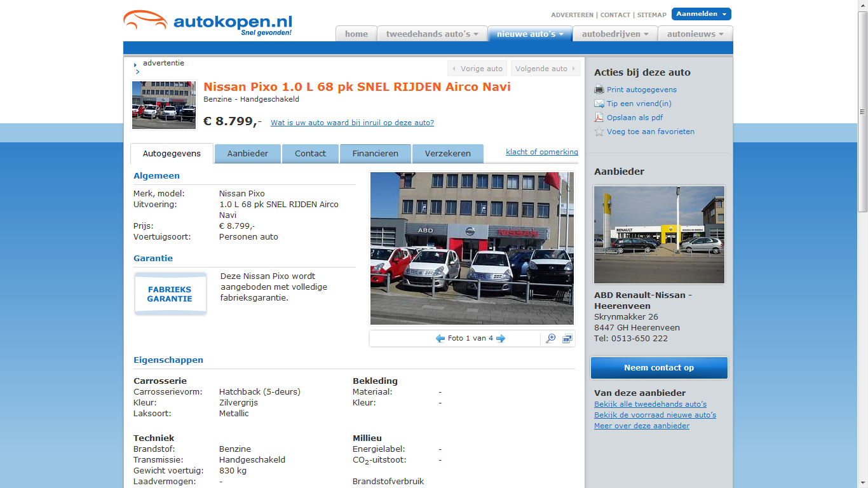Image resolution: width=868 pixels, height=488 pixels.
Task: Open the Aanmelden dropdown
Action: point(702,14)
